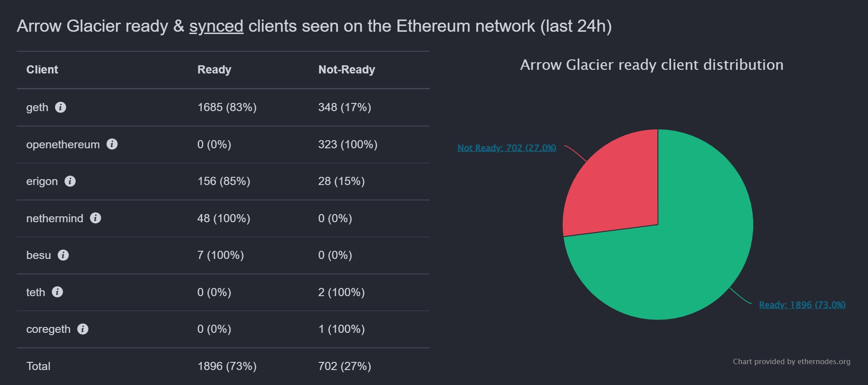Show info for the nethermind client
The width and height of the screenshot is (868, 385).
[x=95, y=218]
